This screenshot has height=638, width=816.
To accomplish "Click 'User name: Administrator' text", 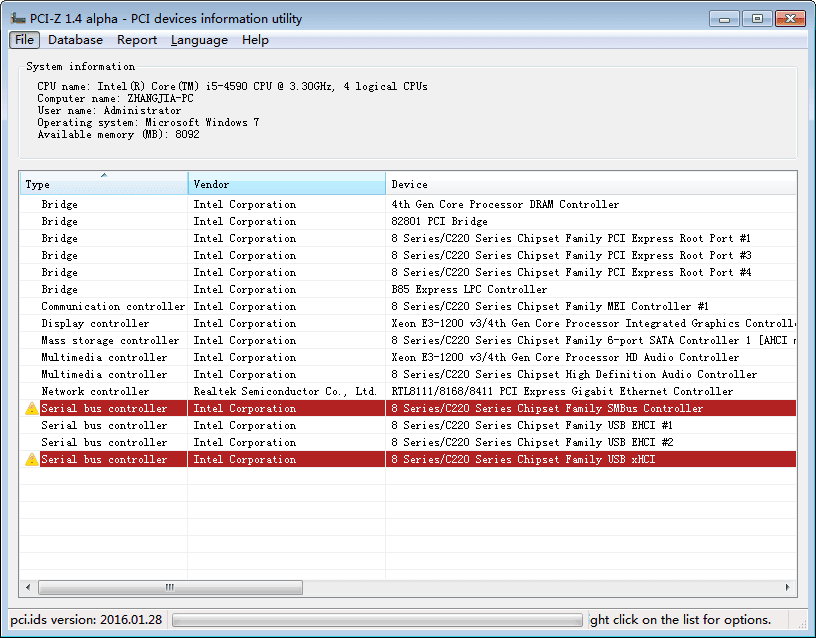I will click(109, 110).
